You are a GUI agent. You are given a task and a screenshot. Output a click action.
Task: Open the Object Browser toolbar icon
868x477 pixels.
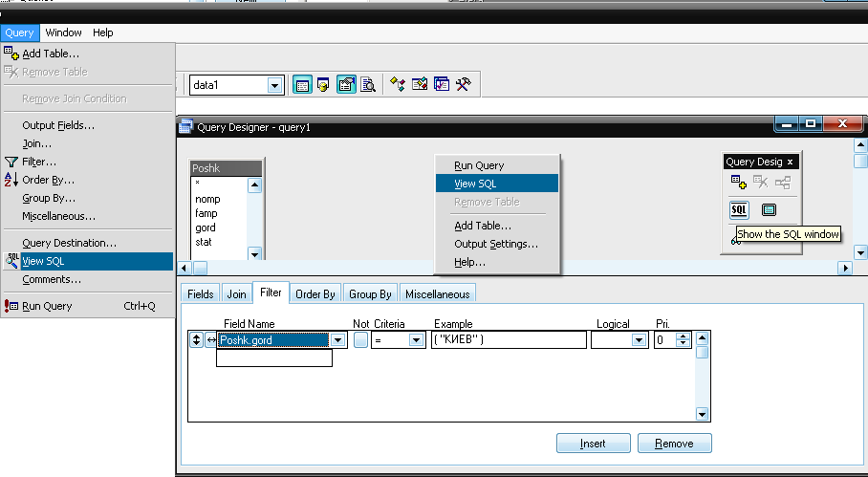point(420,85)
